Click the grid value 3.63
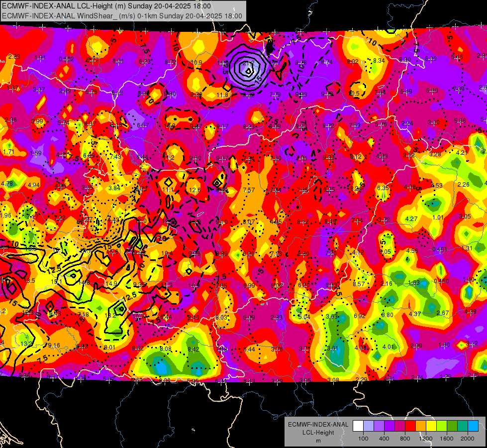The height and width of the screenshot is (448, 487). tap(332, 317)
